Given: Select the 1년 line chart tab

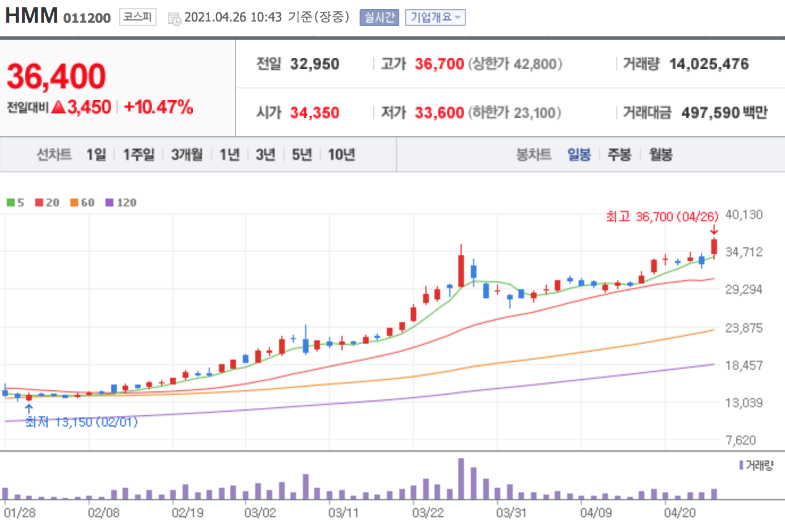Looking at the screenshot, I should 229,154.
